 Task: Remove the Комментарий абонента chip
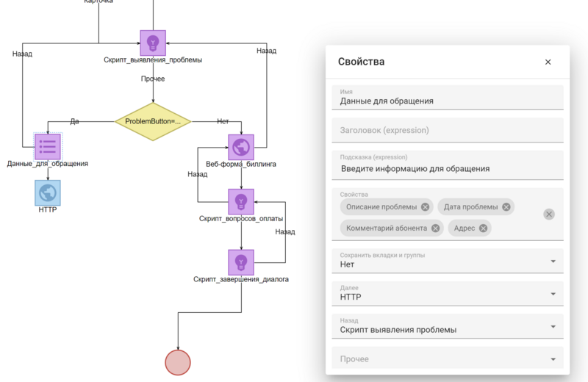pyautogui.click(x=436, y=228)
